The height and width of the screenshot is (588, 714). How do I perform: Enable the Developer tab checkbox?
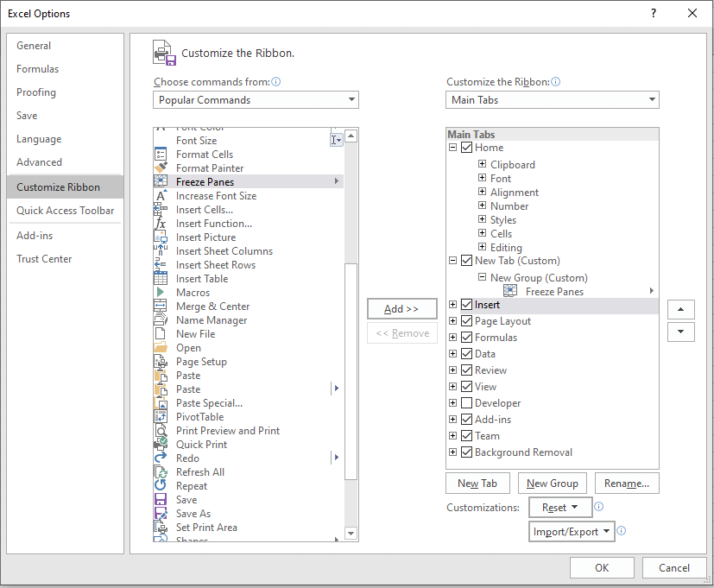467,403
